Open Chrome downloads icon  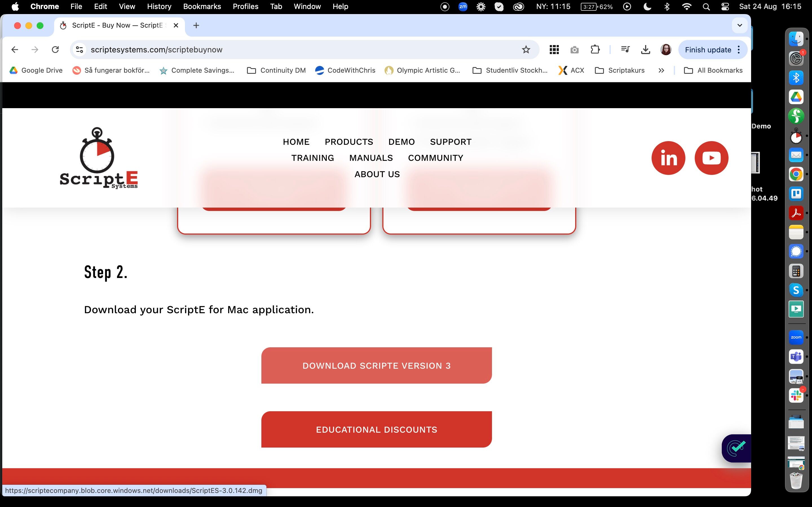645,50
